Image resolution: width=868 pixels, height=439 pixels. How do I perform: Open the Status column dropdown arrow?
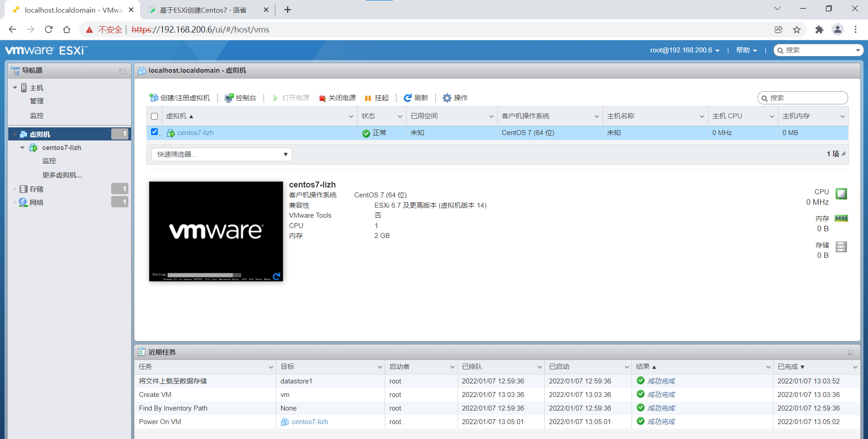click(x=400, y=117)
